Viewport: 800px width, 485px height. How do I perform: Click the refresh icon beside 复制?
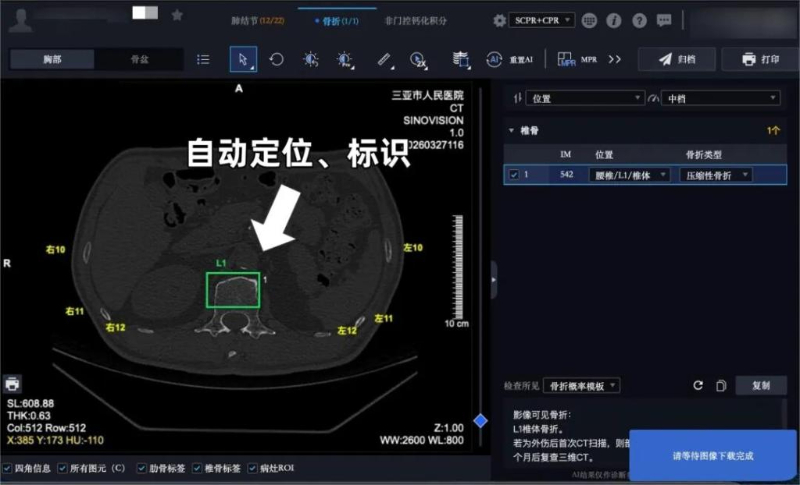tap(698, 385)
